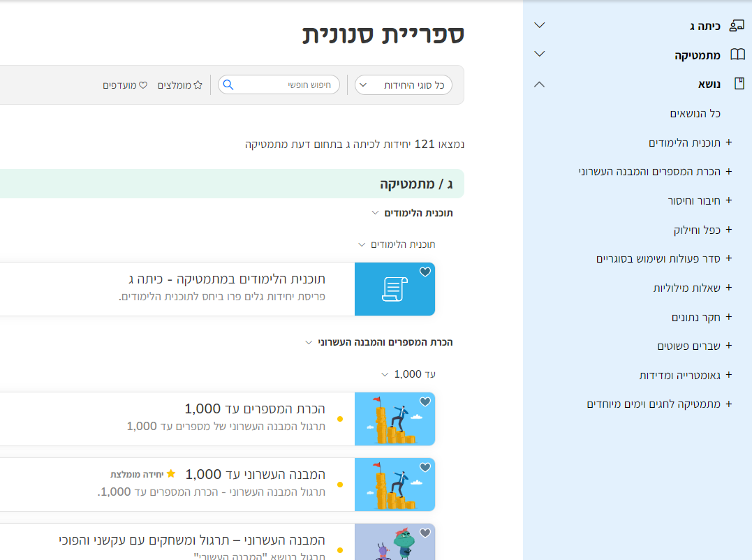Screen dimensions: 752x560
Task: Expand the כיתה ג chevron in sidebar
Action: coord(540,25)
